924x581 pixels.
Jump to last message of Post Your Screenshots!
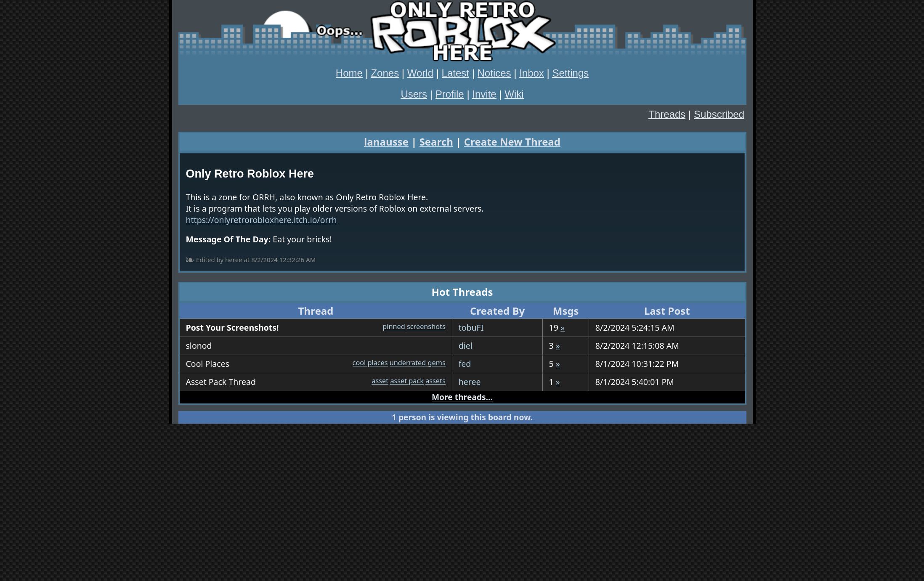pyautogui.click(x=562, y=328)
